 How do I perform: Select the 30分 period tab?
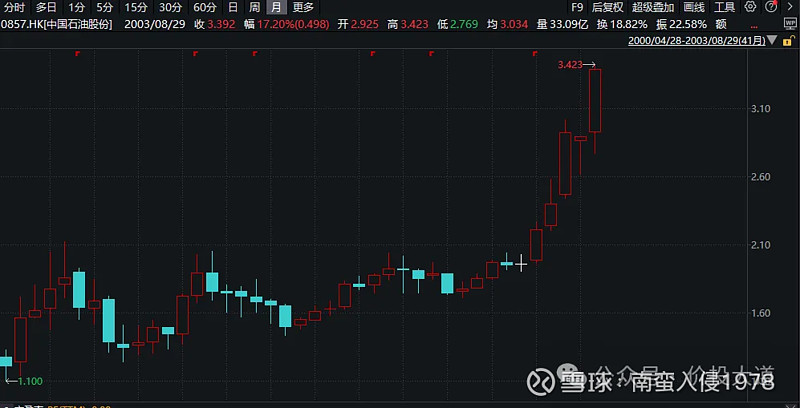[170, 7]
